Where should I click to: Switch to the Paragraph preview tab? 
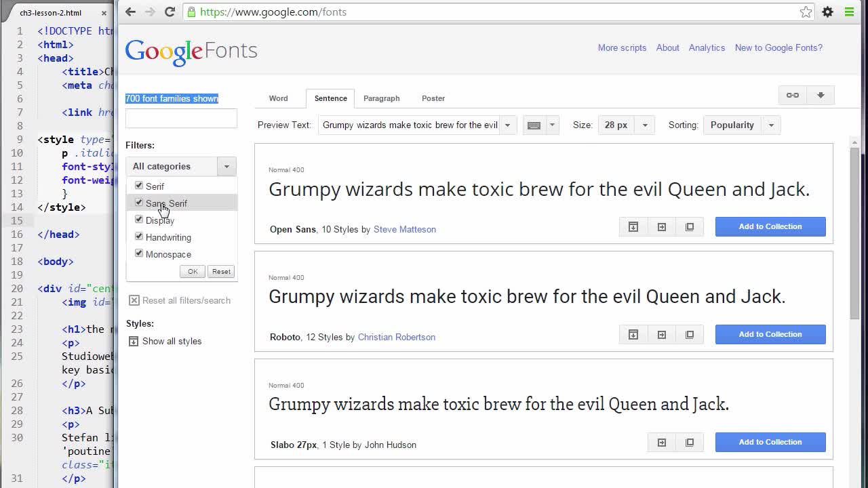pyautogui.click(x=381, y=98)
